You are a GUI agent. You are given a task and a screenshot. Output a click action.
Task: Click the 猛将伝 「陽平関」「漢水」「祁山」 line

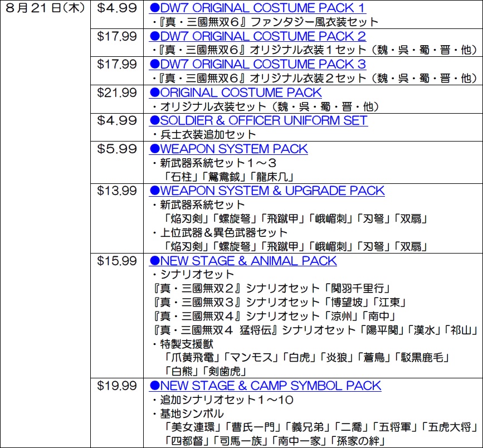pyautogui.click(x=316, y=330)
